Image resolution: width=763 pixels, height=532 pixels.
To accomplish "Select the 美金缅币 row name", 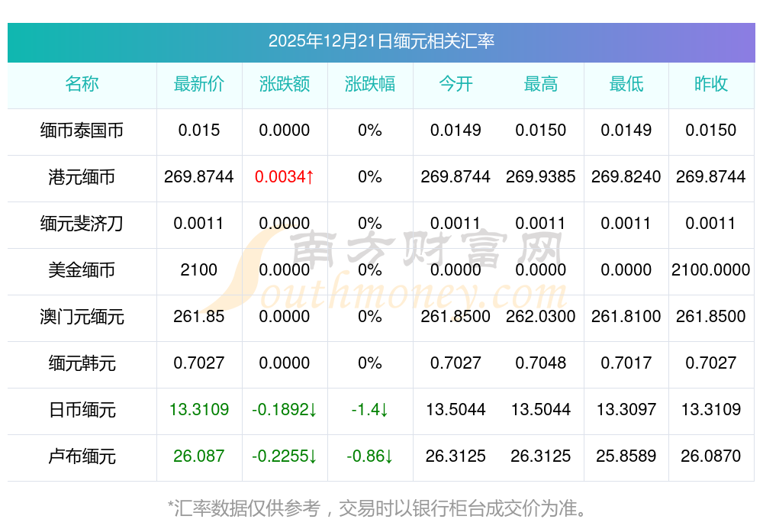I will [x=82, y=270].
